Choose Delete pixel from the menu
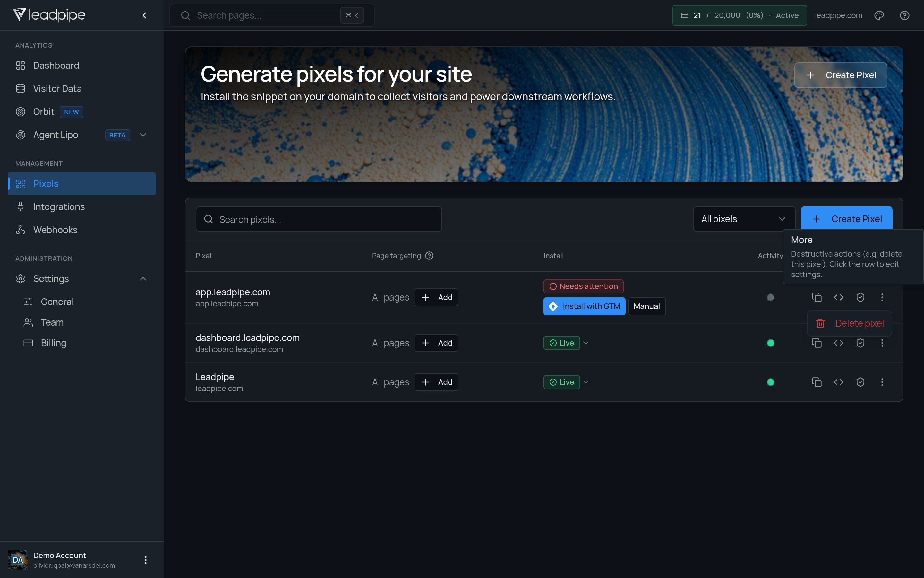Viewport: 924px width, 578px height. [850, 323]
